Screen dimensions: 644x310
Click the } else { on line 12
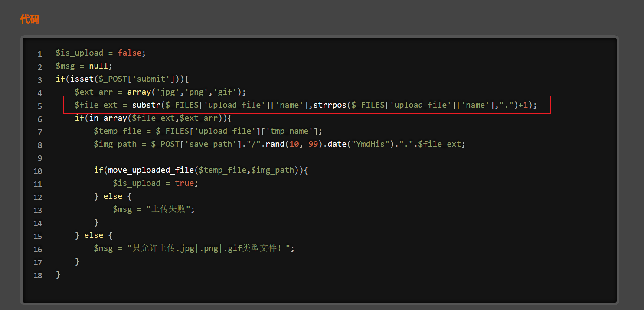coord(113,196)
